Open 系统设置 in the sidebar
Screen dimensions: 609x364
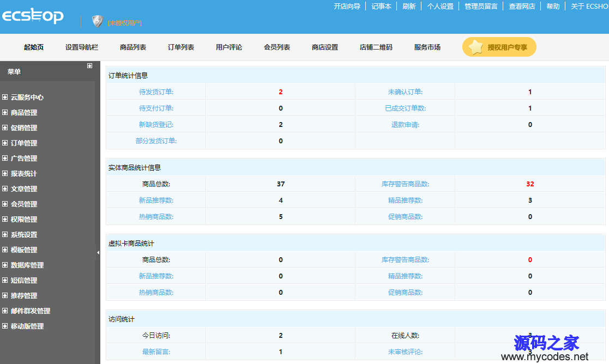[x=24, y=234]
